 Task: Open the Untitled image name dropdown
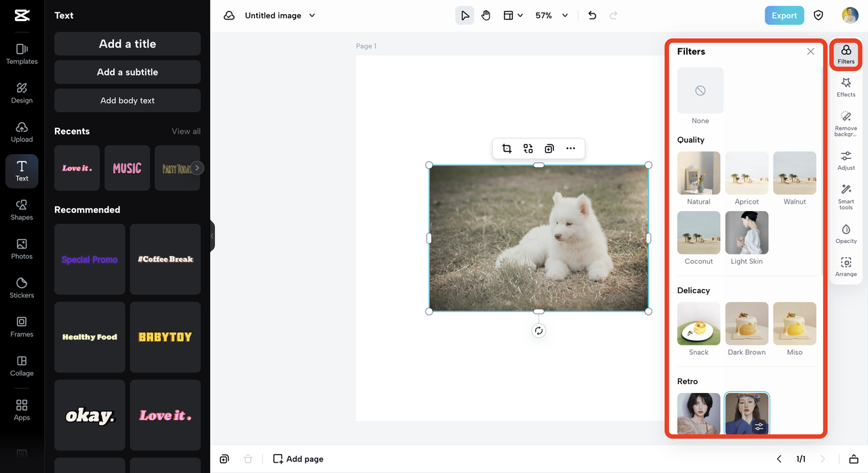280,16
